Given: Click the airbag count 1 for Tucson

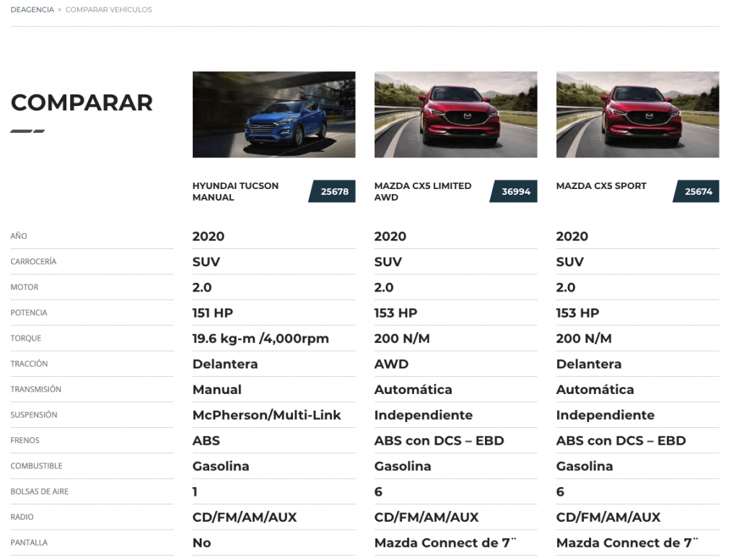Looking at the screenshot, I should 195,491.
